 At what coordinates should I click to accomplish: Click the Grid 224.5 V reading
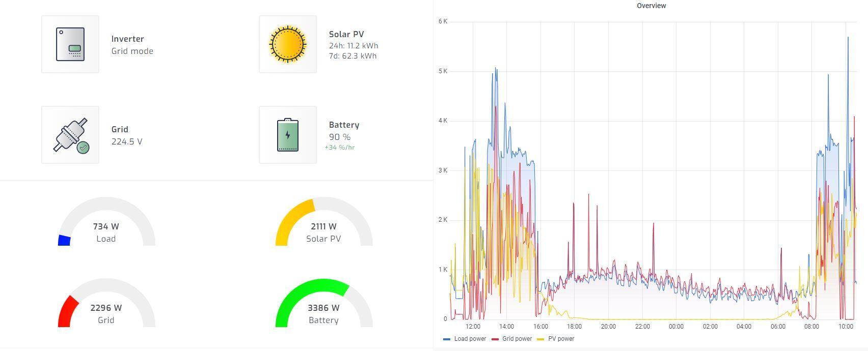(x=127, y=141)
